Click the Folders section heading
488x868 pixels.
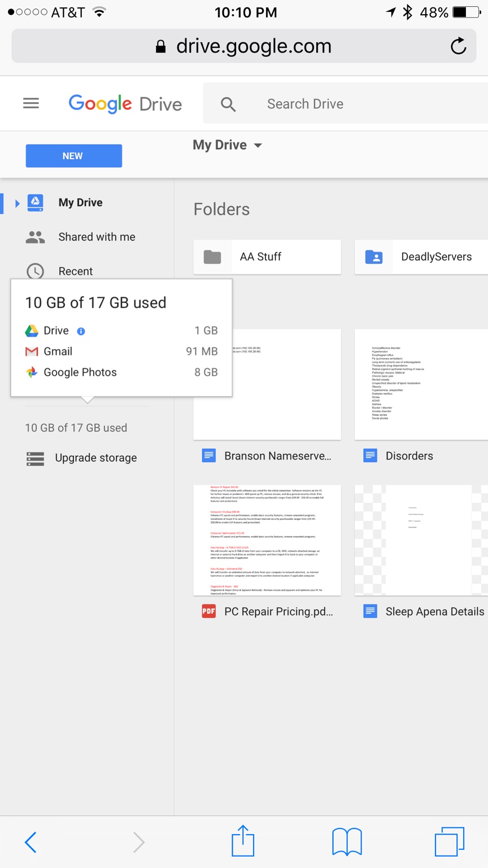pyautogui.click(x=221, y=209)
